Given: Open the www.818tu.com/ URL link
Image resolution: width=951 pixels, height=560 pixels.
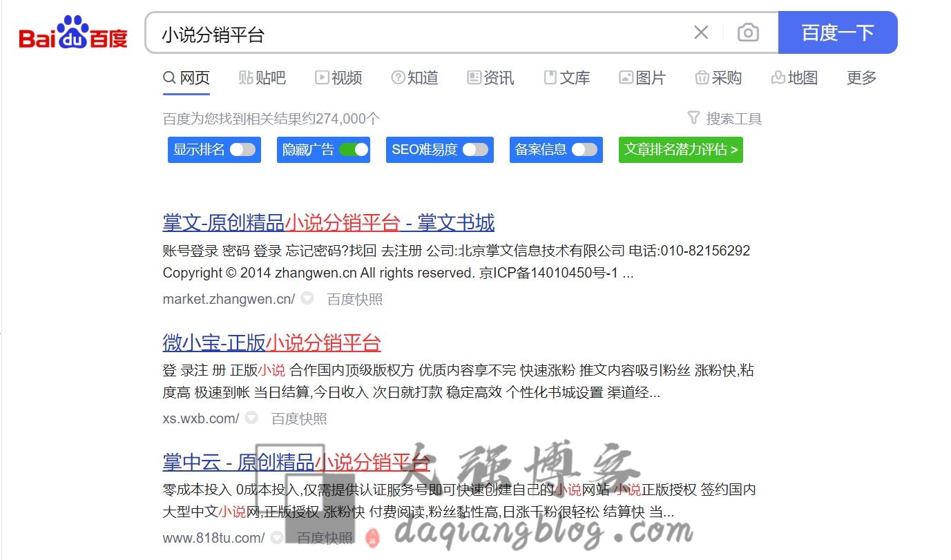Looking at the screenshot, I should [x=214, y=538].
